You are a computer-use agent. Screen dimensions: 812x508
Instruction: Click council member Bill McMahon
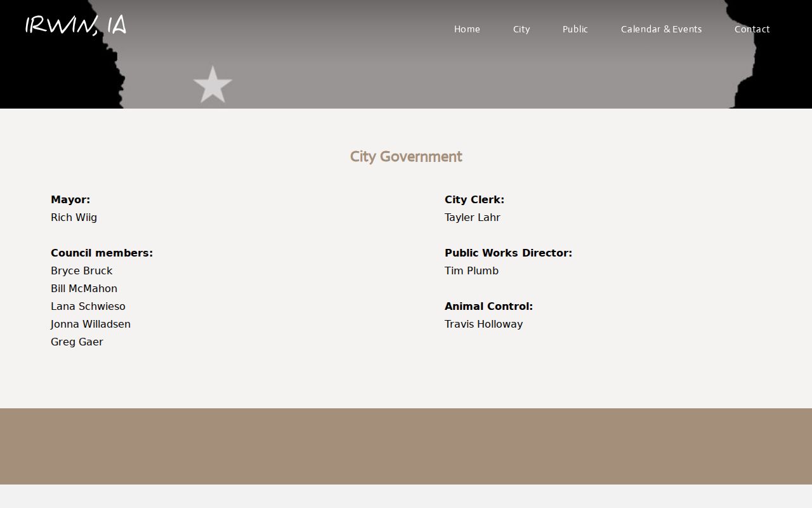[84, 288]
